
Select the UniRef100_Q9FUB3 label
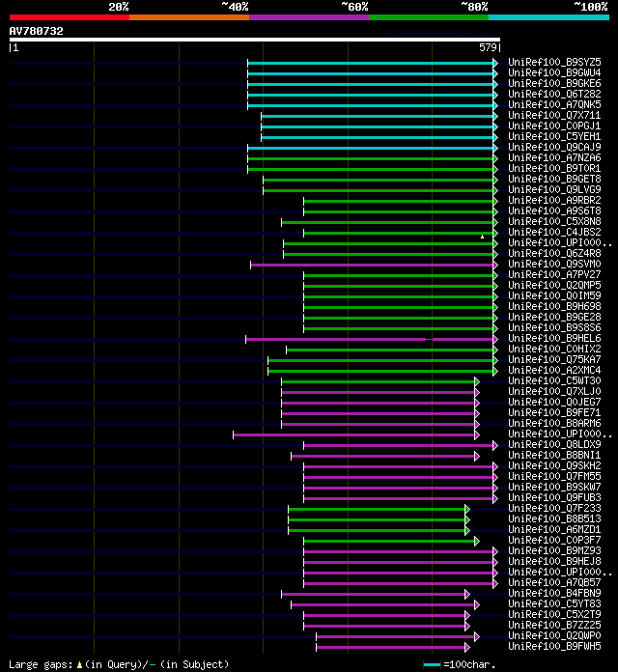[554, 497]
